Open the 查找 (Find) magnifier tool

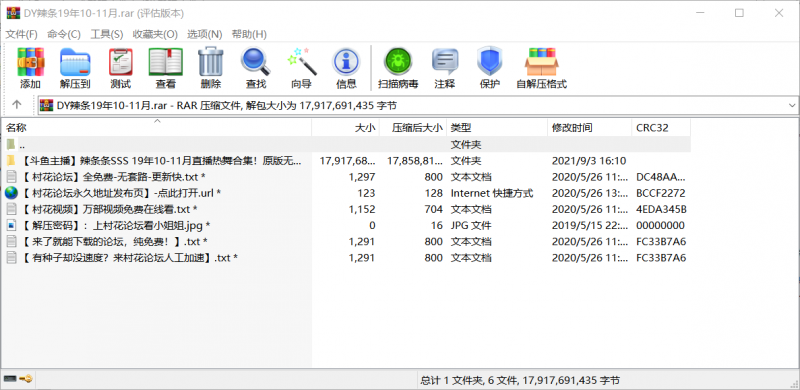pos(256,62)
